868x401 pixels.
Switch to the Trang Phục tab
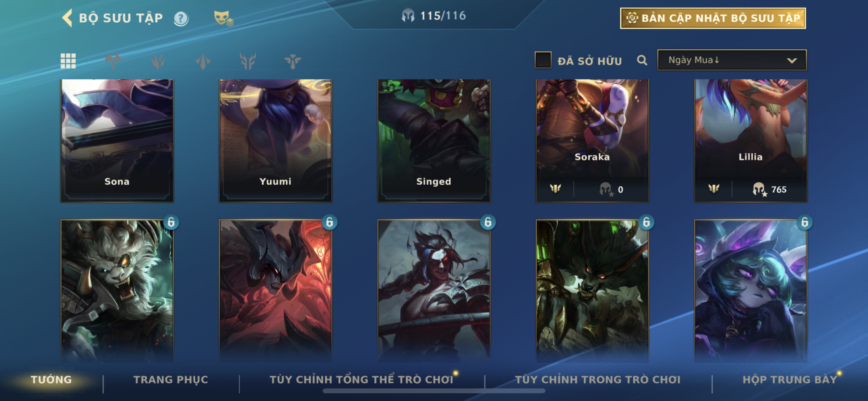click(171, 380)
